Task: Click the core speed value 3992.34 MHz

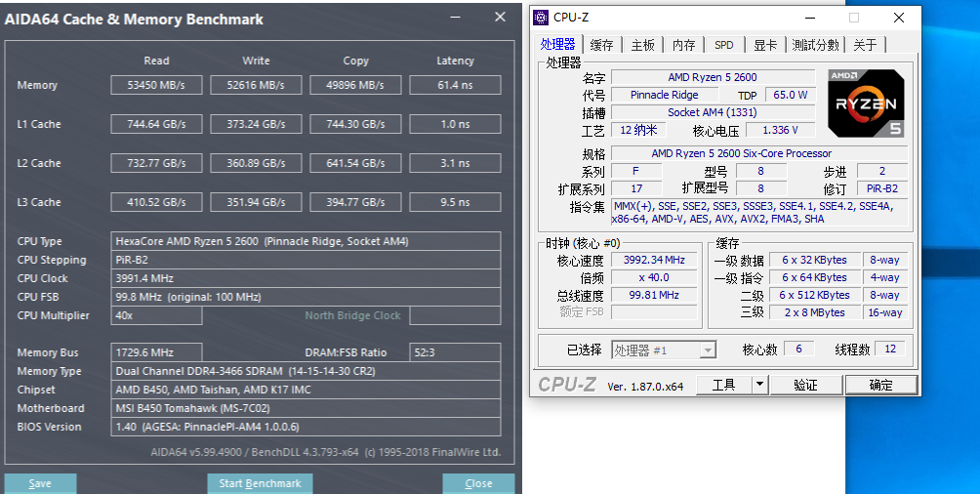Action: [654, 260]
